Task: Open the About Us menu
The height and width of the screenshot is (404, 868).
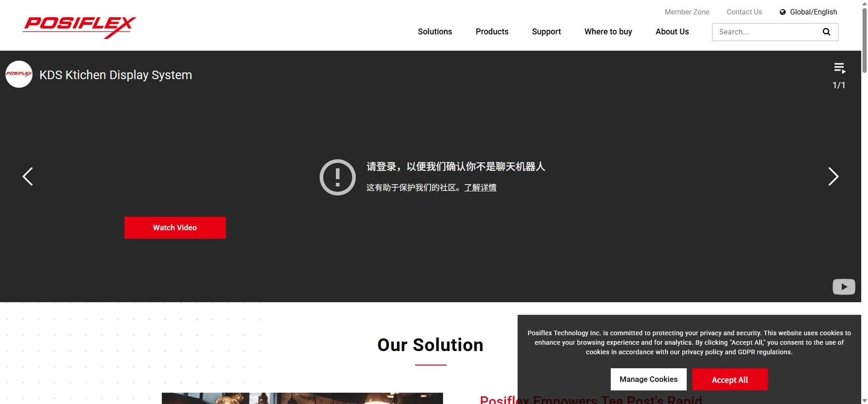Action: pos(672,32)
